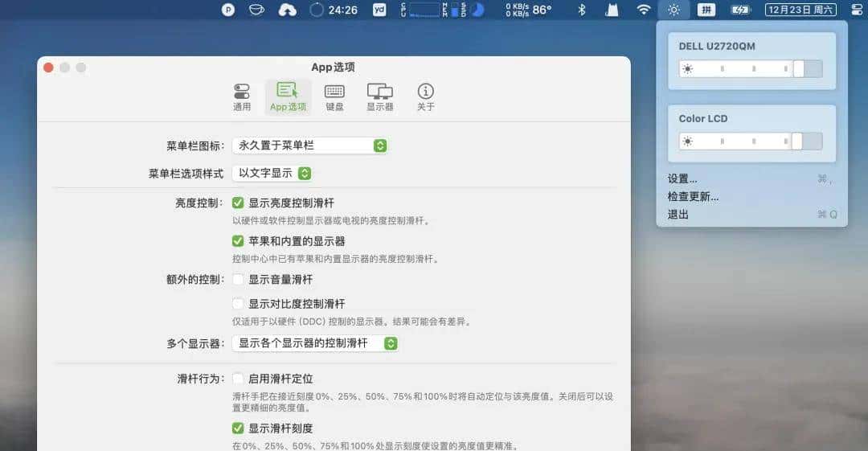Click the Color LCD label
Viewport: 868px width, 451px height.
coord(703,118)
